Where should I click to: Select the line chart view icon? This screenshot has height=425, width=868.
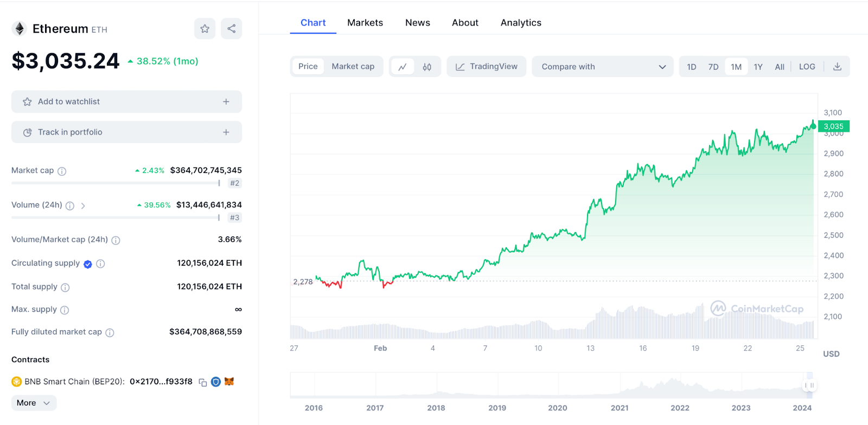403,67
